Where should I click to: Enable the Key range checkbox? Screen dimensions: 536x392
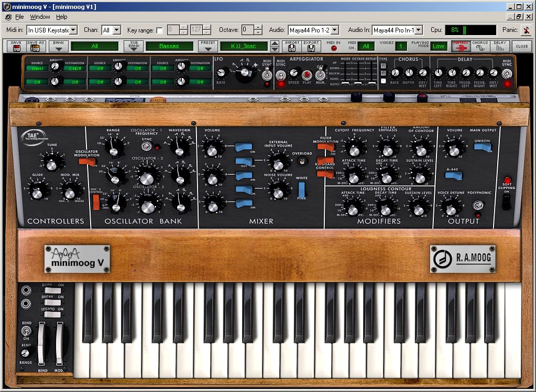tap(160, 30)
